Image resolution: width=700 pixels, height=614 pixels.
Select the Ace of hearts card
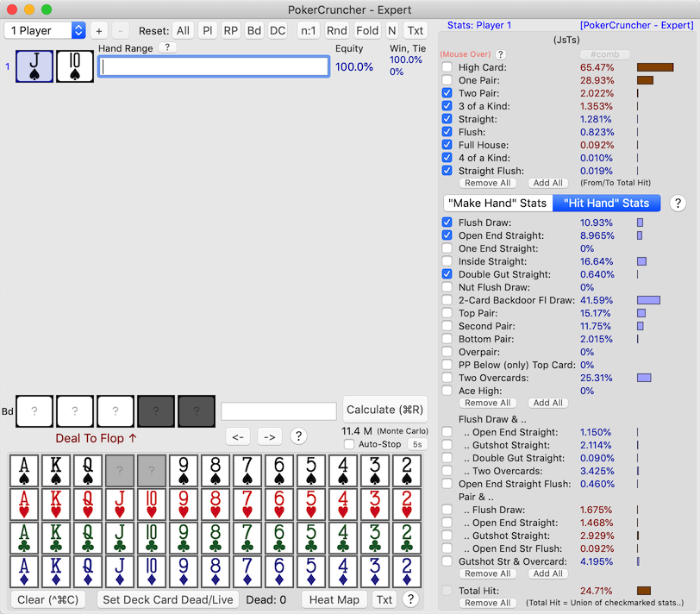tap(24, 504)
